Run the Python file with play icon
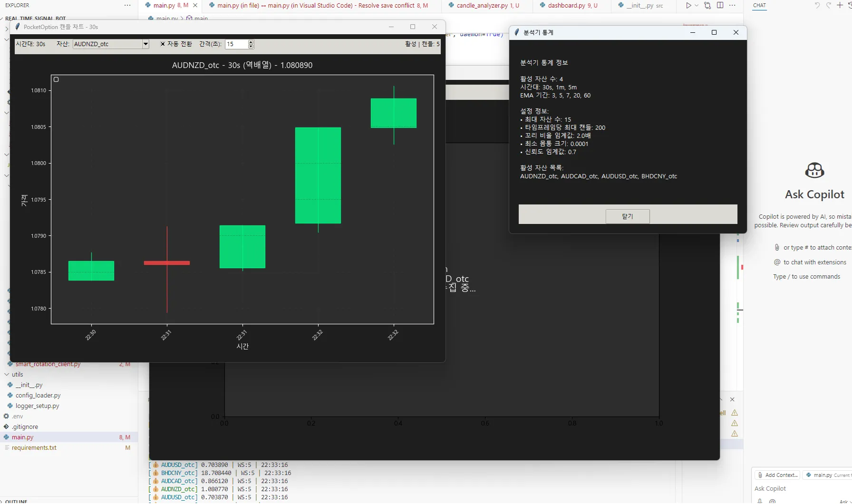Image resolution: width=852 pixels, height=504 pixels. point(688,5)
